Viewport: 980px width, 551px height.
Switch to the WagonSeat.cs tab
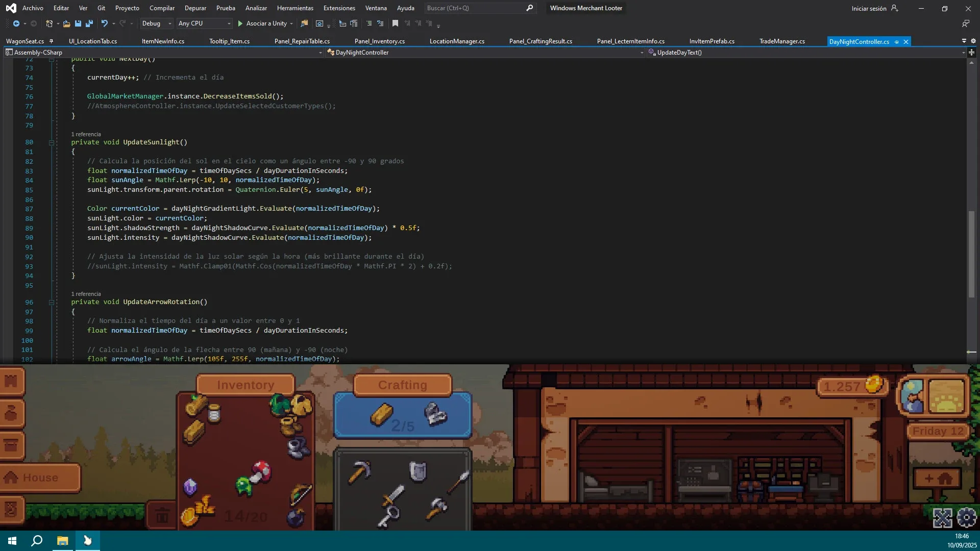(25, 41)
